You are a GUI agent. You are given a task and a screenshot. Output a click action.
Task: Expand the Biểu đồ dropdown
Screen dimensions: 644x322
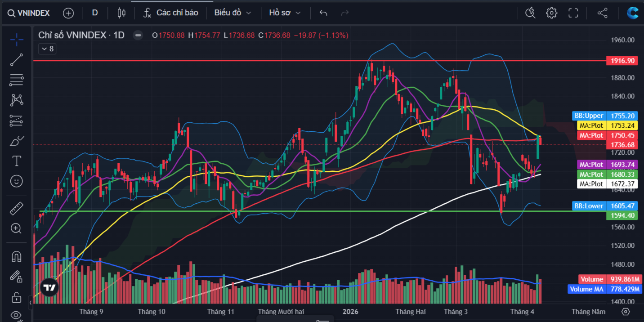tap(233, 13)
